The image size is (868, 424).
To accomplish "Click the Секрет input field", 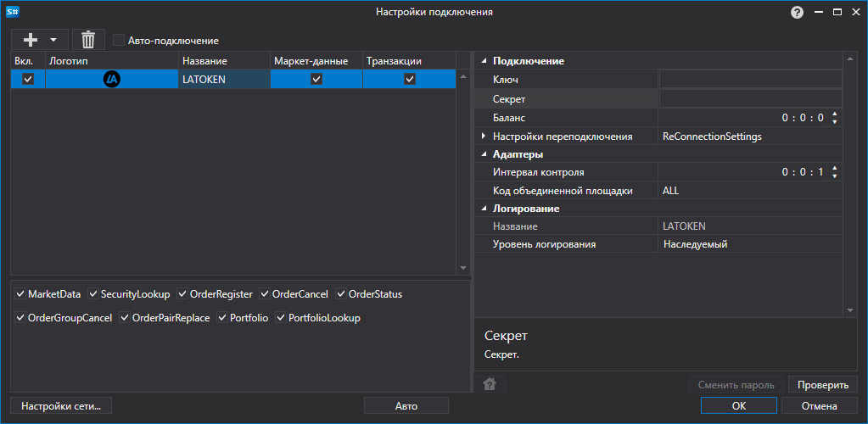I will (x=751, y=99).
